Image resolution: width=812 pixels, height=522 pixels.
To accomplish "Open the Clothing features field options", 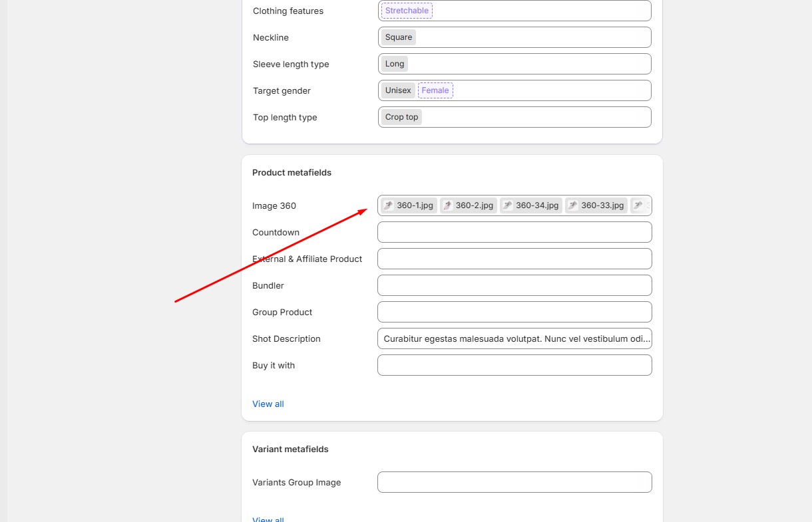I will 539,11.
